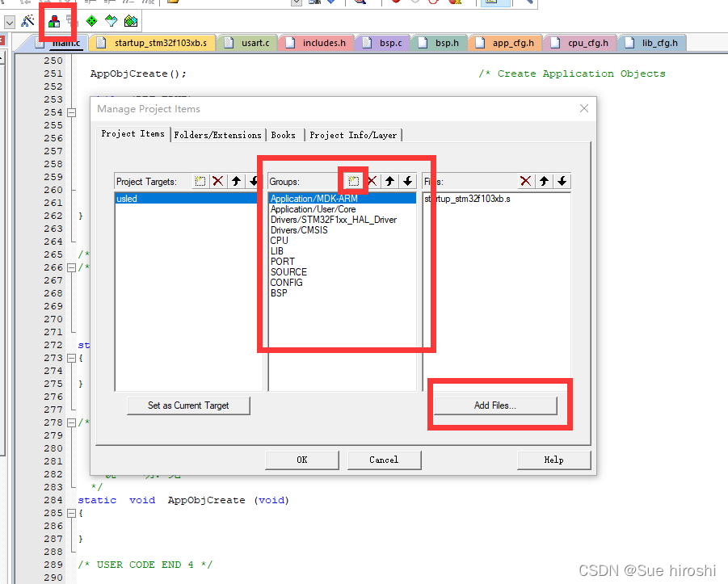Move the selected group down
Viewport: 728px width, 584px height.
pyautogui.click(x=408, y=181)
